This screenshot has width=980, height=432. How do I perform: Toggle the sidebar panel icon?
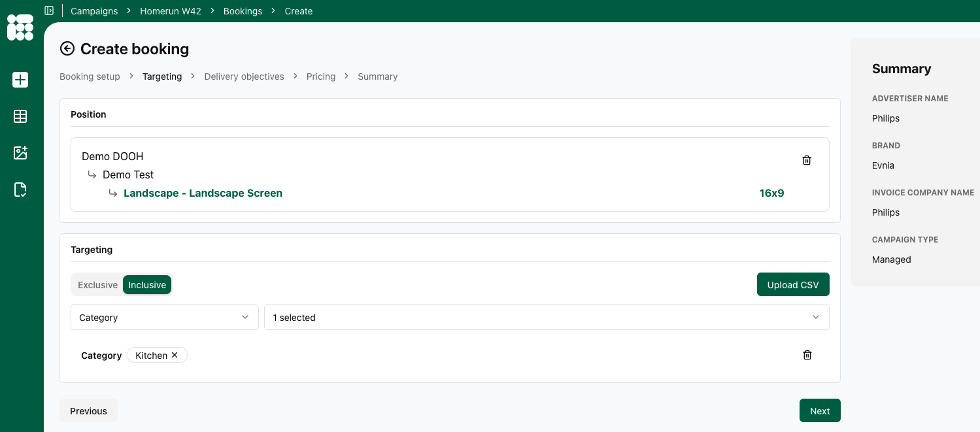point(49,10)
